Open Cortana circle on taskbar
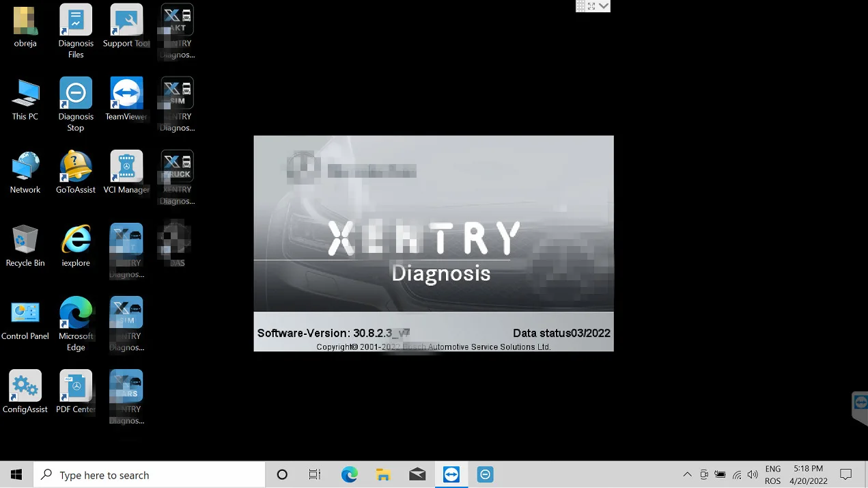Screen dimensions: 868x488 [x=282, y=475]
